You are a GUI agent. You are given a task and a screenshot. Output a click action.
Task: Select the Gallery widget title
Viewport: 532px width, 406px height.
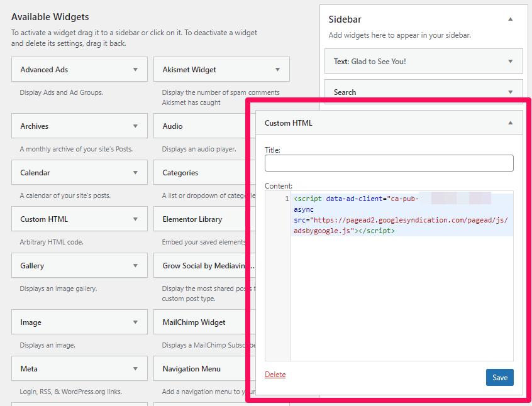32,266
